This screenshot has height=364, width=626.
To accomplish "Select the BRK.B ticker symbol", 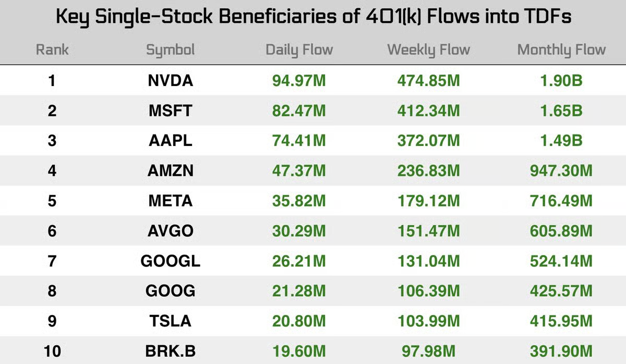I will pyautogui.click(x=170, y=351).
